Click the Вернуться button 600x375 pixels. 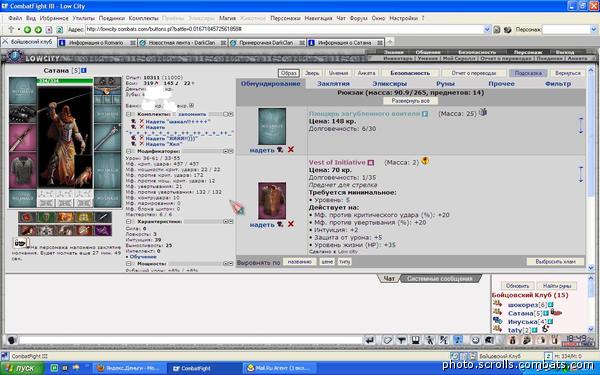[x=568, y=73]
